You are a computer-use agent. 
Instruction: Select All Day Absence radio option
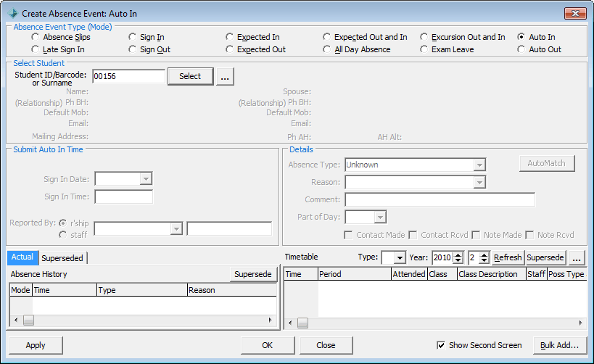tap(326, 49)
